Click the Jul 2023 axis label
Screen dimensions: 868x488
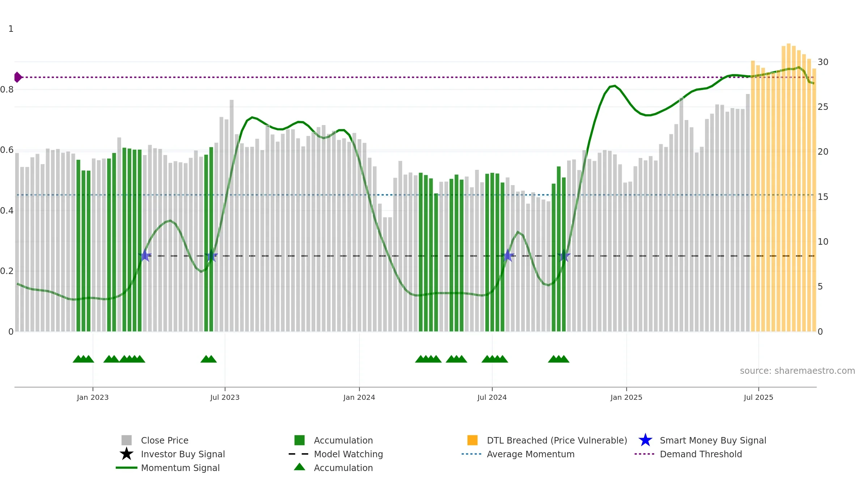[x=225, y=397]
